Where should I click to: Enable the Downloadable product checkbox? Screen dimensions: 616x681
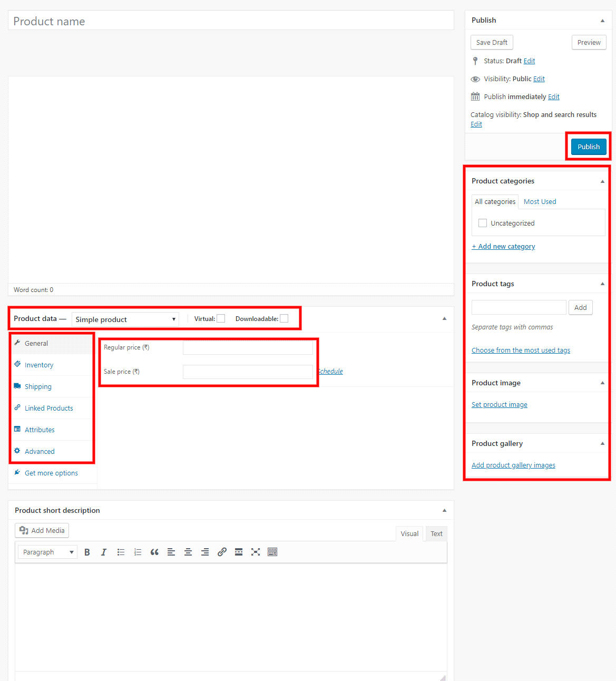[x=284, y=318]
